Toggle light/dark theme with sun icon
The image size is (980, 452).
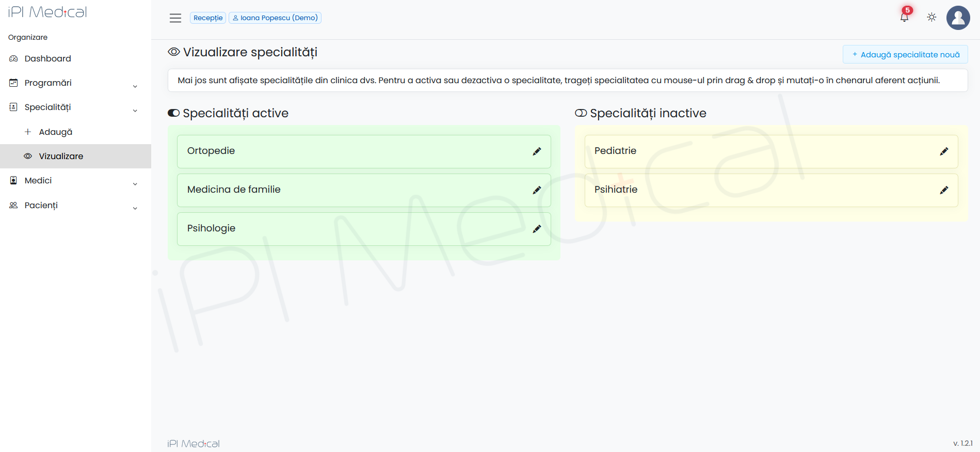[x=931, y=17]
